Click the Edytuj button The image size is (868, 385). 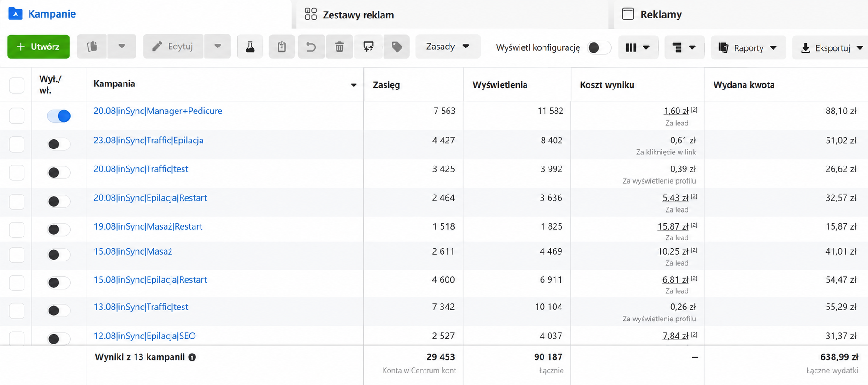173,47
